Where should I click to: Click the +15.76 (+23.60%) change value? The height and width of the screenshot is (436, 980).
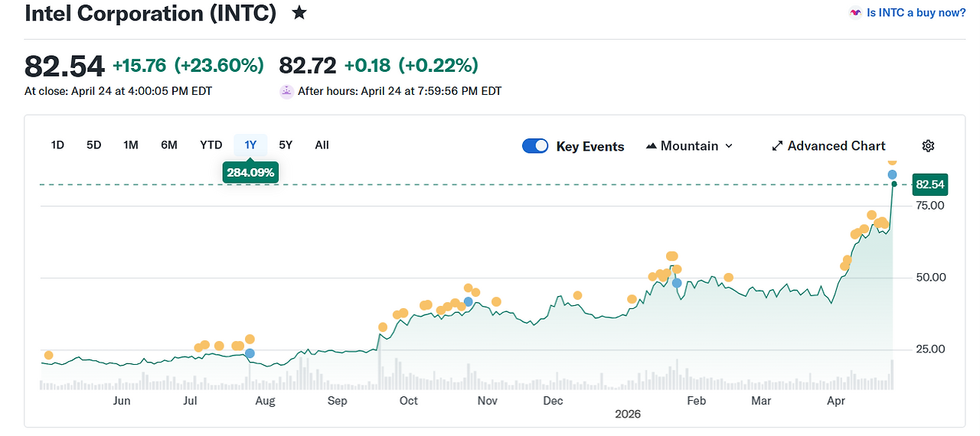[188, 65]
